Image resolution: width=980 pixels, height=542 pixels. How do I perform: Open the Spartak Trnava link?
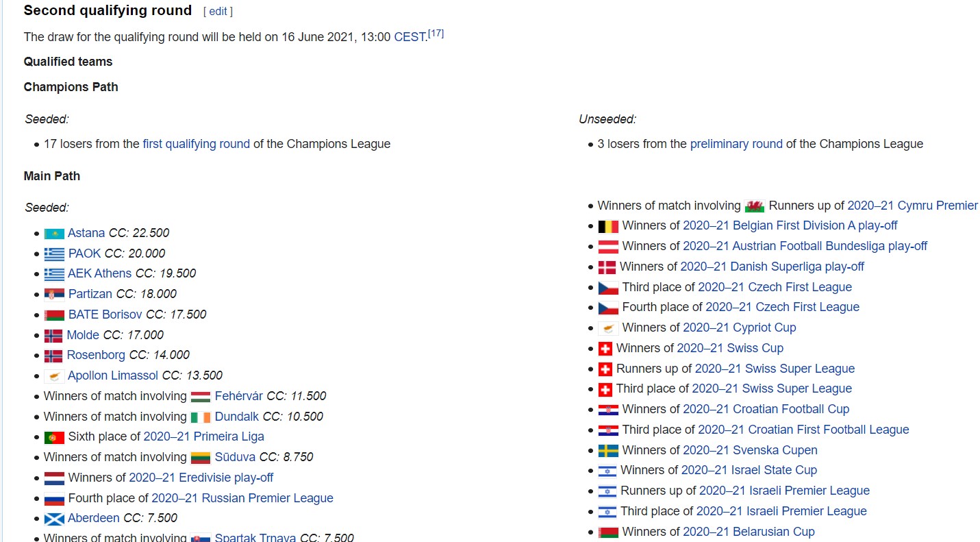point(255,538)
